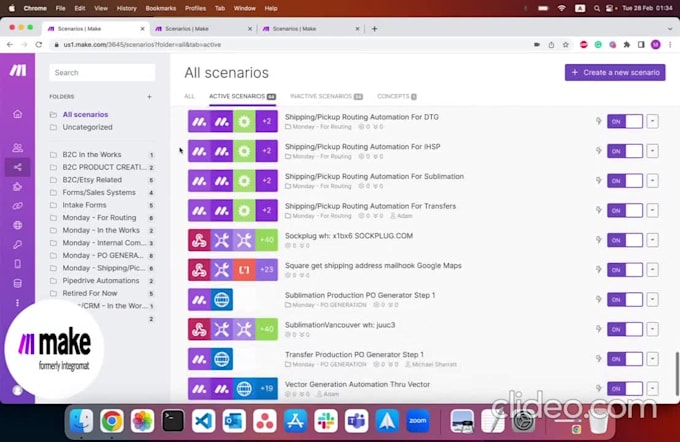Open the Connections link icon in sidebar
Image resolution: width=680 pixels, height=442 pixels.
click(x=17, y=206)
